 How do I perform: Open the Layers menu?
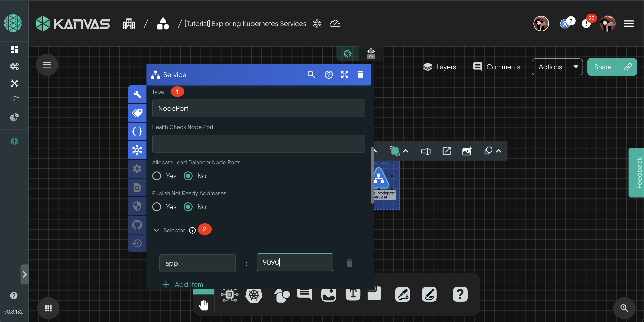tap(439, 67)
